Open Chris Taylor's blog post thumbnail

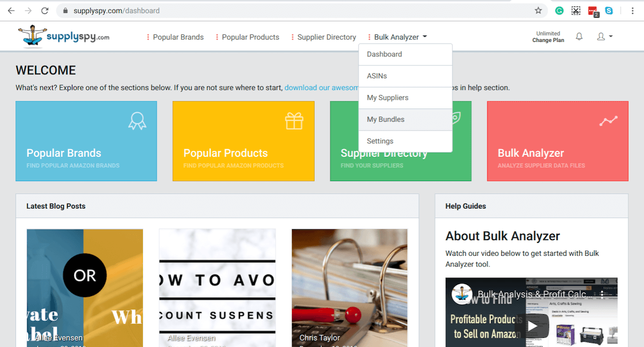click(x=349, y=288)
